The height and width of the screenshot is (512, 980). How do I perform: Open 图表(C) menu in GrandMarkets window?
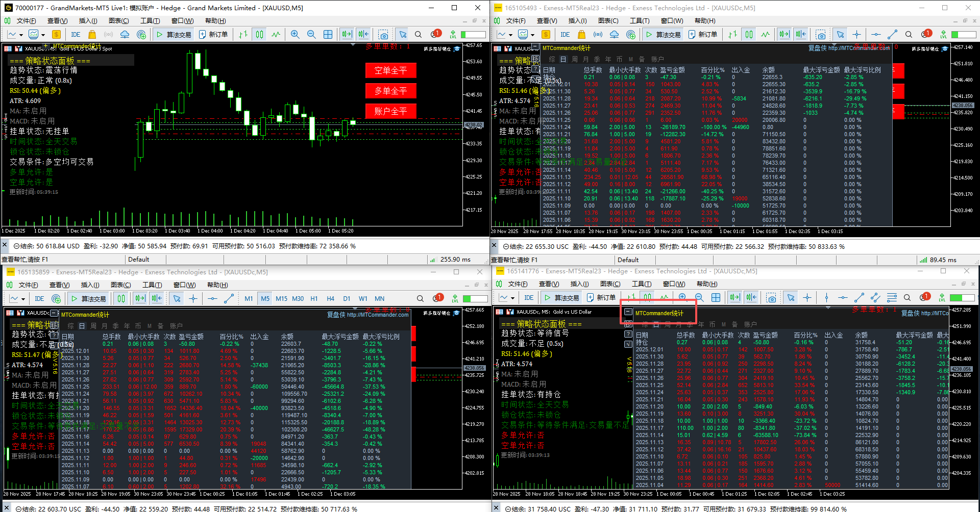click(118, 20)
